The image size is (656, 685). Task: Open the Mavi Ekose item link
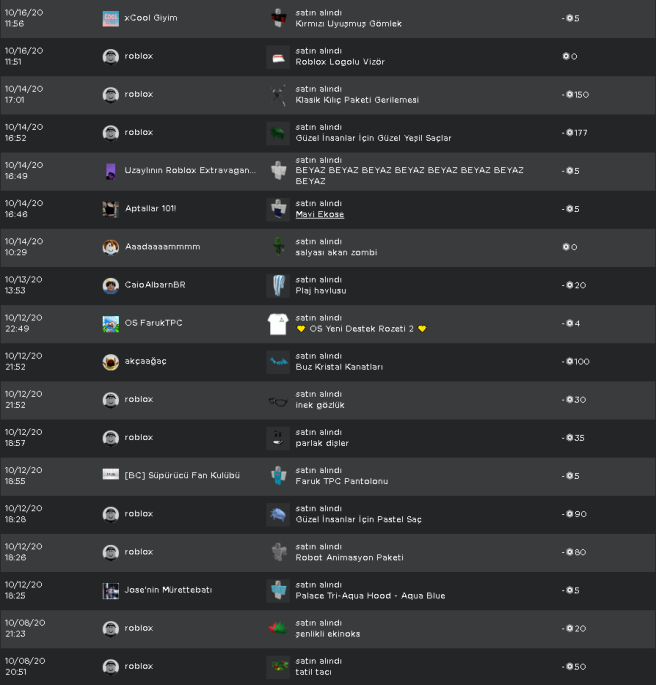[320, 215]
